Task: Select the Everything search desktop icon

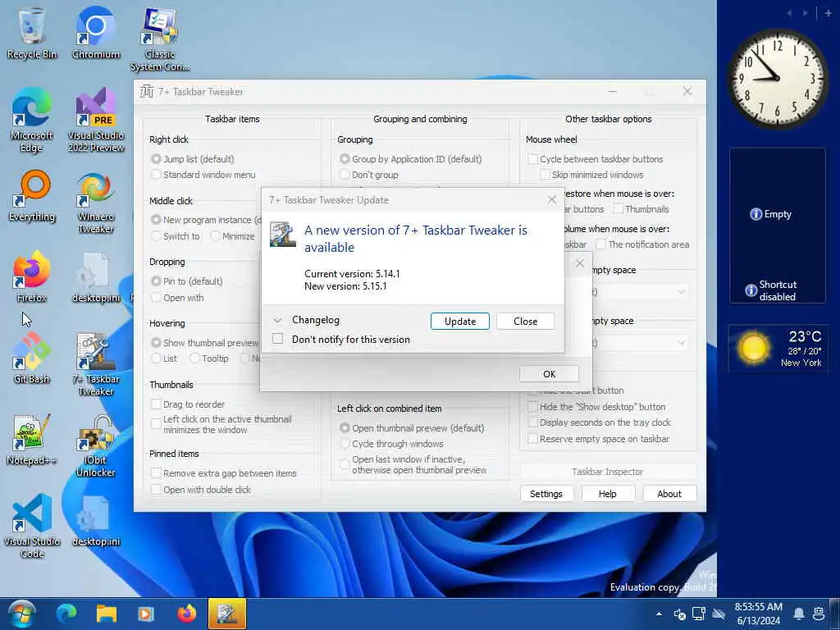Action: pyautogui.click(x=32, y=195)
